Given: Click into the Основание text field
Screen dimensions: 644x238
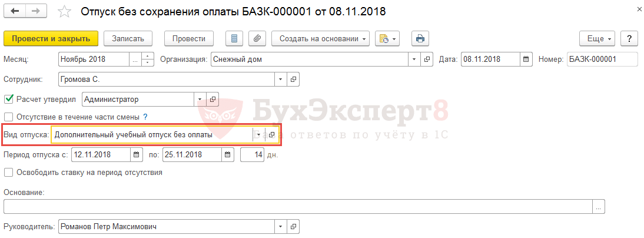Looking at the screenshot, I should click(298, 207).
